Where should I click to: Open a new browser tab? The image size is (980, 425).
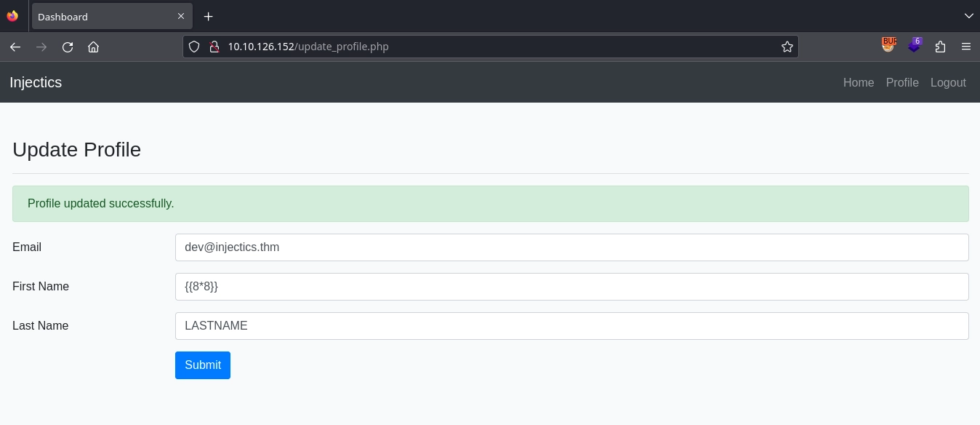click(209, 16)
